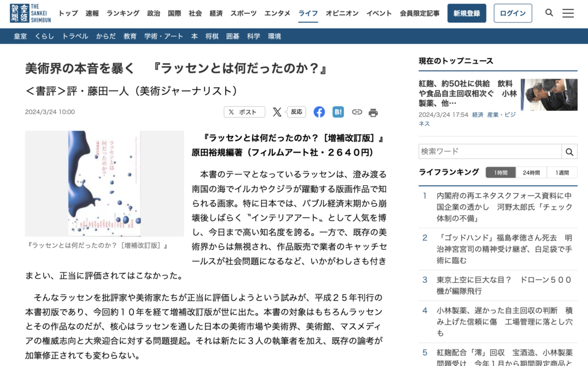Viewport: 588px width, 366px height.
Task: Copy article link chain icon
Action: [357, 112]
